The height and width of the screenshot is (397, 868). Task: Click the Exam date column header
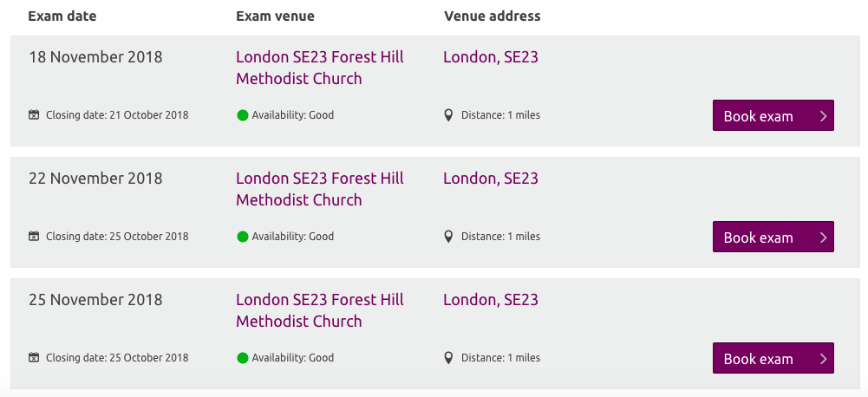coord(62,16)
